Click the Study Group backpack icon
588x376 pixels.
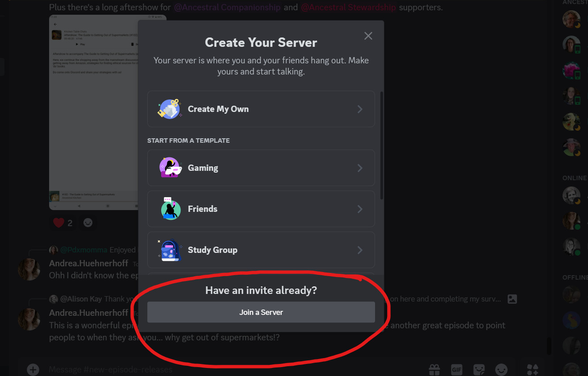[x=169, y=250]
